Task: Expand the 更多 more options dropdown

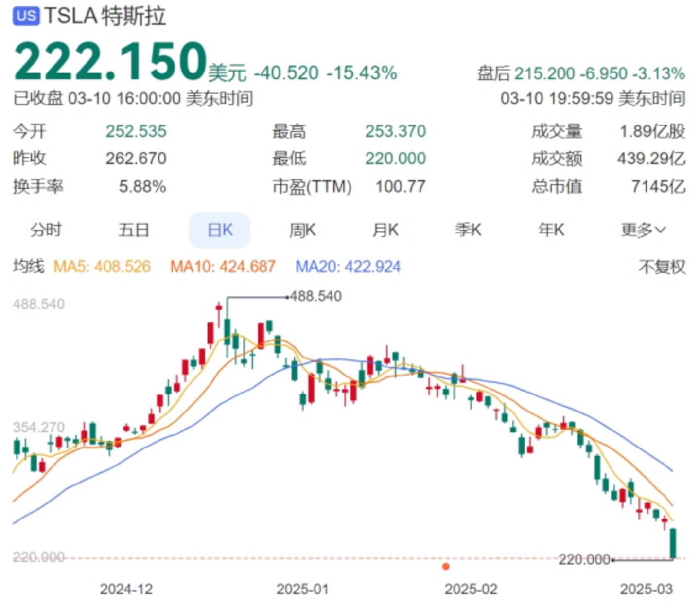Action: tap(643, 230)
